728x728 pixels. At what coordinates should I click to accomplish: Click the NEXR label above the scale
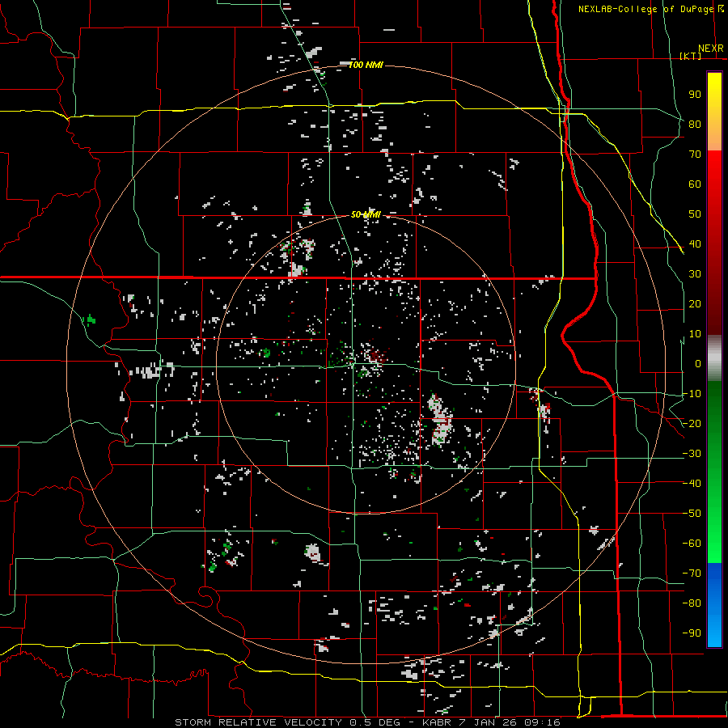710,49
